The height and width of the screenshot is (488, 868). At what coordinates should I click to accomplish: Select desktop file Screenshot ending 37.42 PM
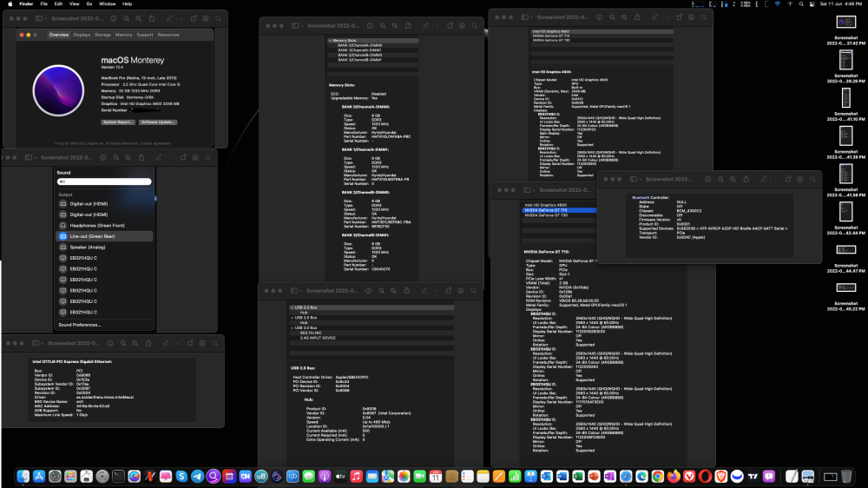[845, 30]
